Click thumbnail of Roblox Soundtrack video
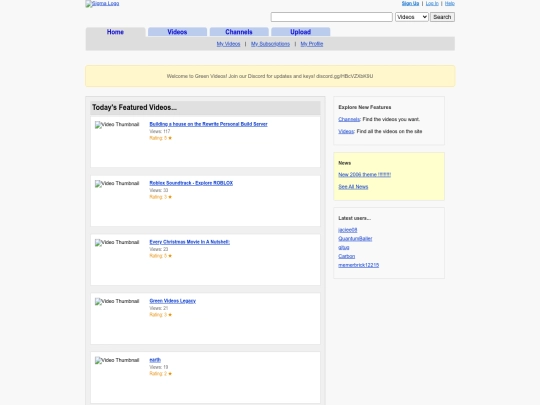This screenshot has height=405, width=540. click(x=117, y=184)
